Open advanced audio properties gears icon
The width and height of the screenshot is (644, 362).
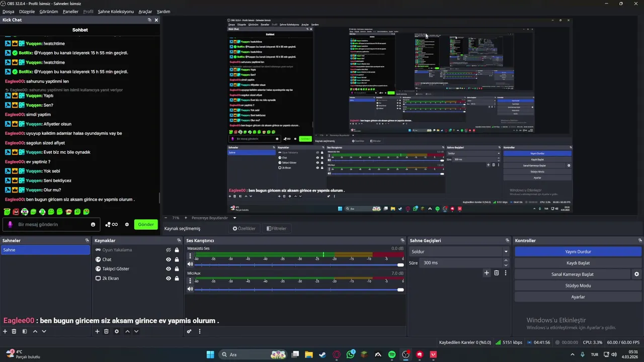click(189, 331)
